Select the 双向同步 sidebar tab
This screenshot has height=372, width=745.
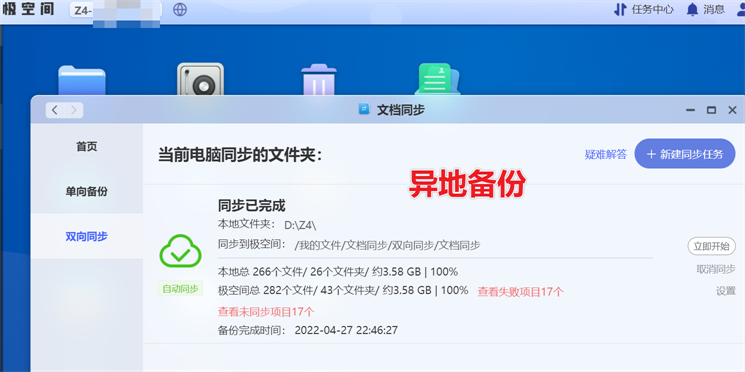[86, 236]
